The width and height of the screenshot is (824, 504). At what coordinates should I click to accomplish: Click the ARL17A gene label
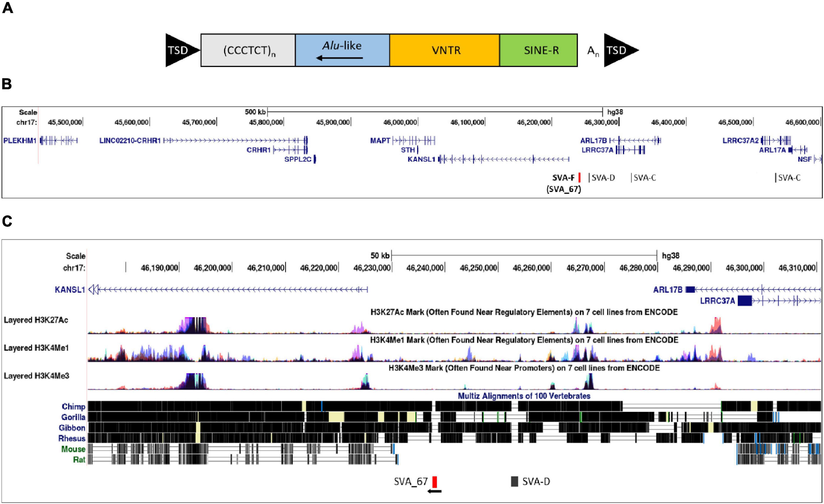773,150
